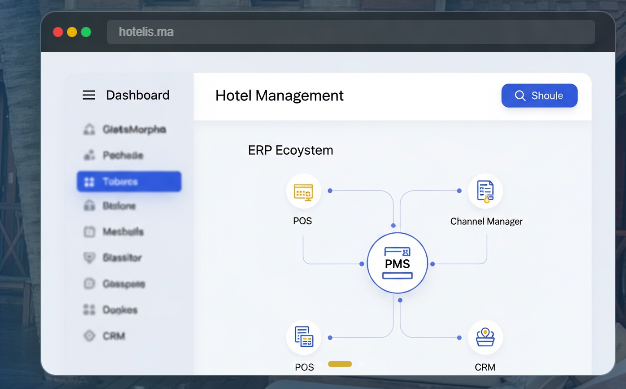Click the yellow minimize window button
626x389 pixels.
(72, 32)
